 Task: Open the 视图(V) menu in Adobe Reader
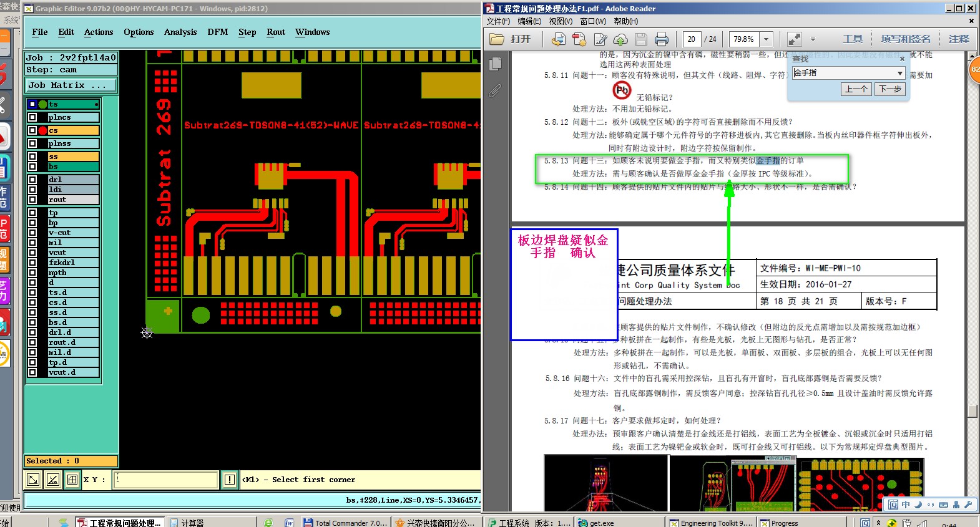(561, 21)
